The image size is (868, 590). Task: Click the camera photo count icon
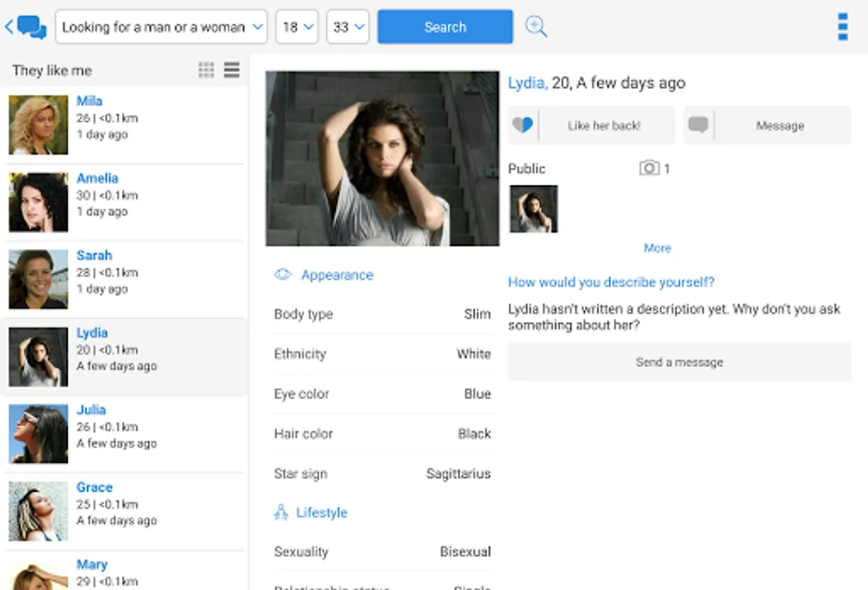[649, 168]
